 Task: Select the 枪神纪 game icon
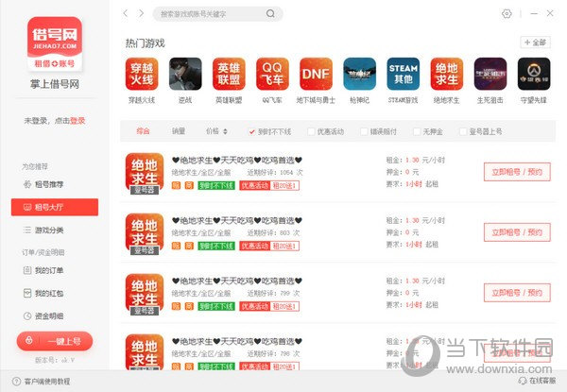359,74
